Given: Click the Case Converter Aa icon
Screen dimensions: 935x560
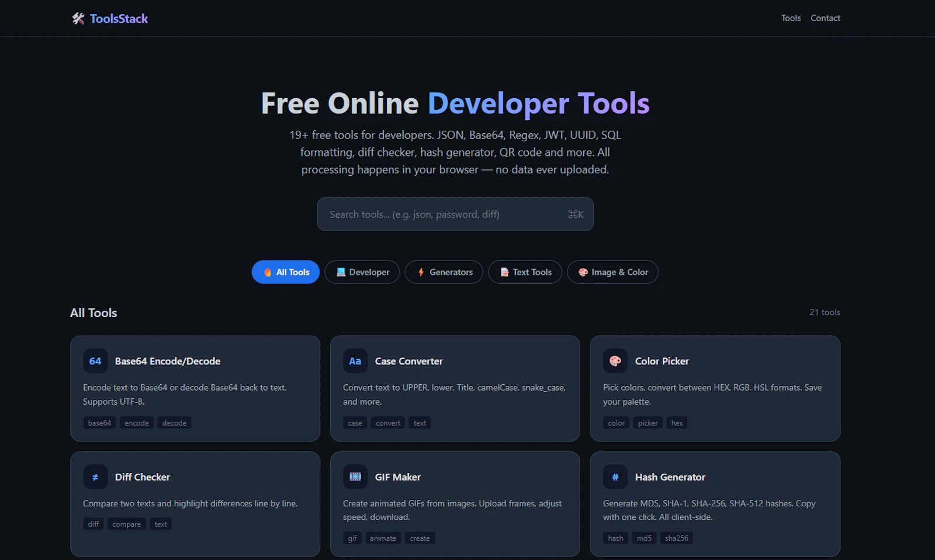Looking at the screenshot, I should coord(355,361).
